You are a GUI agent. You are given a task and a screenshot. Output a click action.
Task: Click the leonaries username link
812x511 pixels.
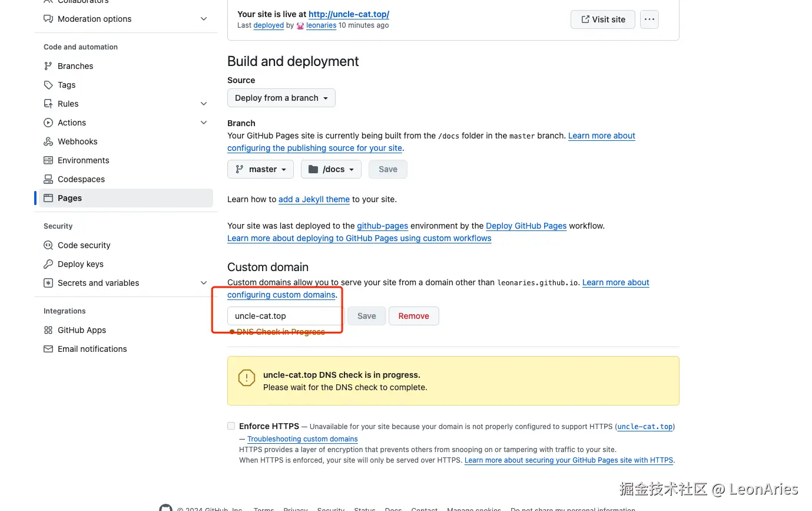click(322, 25)
